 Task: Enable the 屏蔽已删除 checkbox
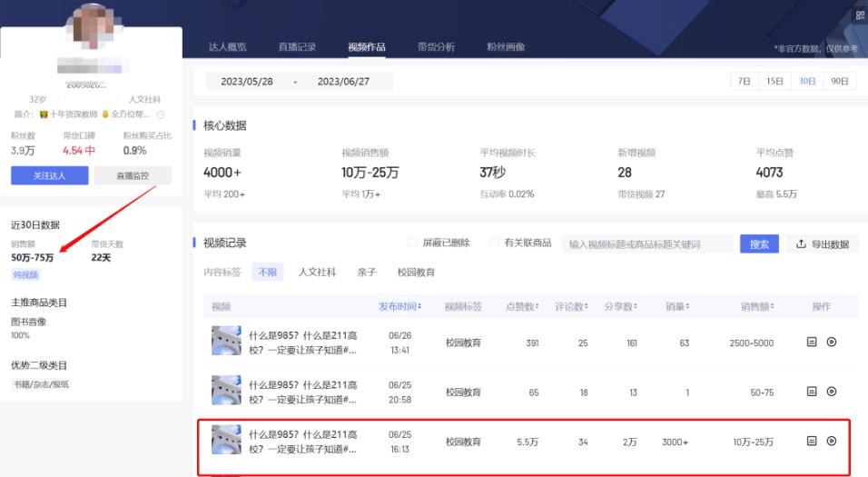(413, 243)
